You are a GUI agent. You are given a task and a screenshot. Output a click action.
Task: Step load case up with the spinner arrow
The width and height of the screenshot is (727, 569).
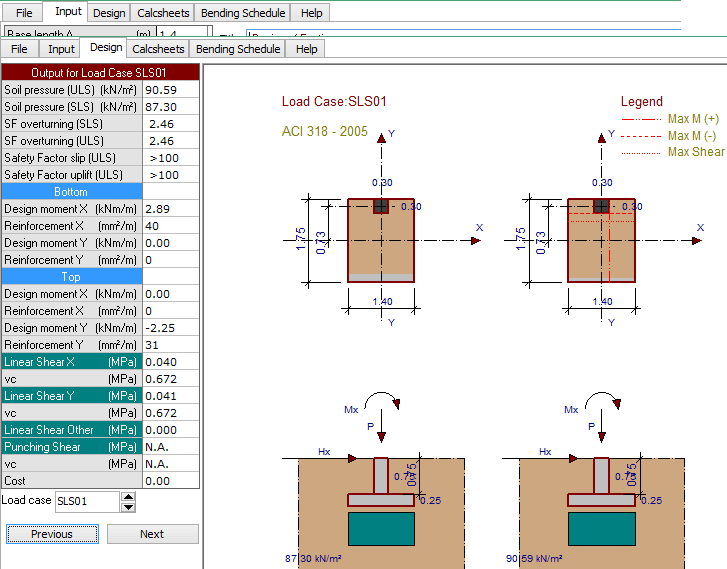point(128,497)
